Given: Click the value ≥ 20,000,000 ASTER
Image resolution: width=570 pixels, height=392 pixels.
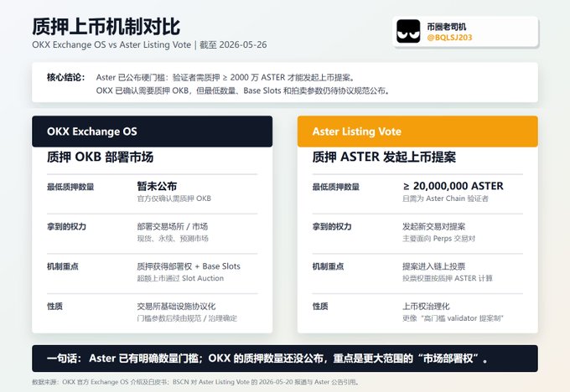Looking at the screenshot, I should (453, 186).
